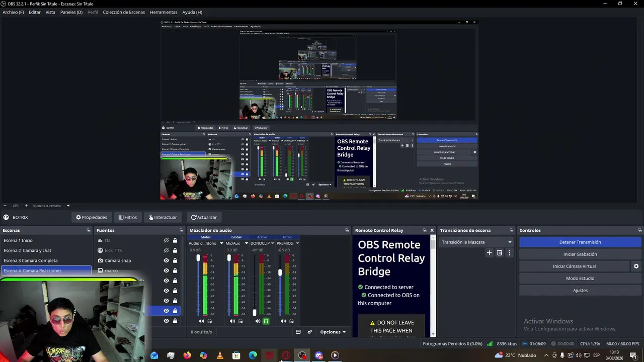Close the Remote Control Relay dock
The height and width of the screenshot is (362, 644).
pyautogui.click(x=432, y=230)
